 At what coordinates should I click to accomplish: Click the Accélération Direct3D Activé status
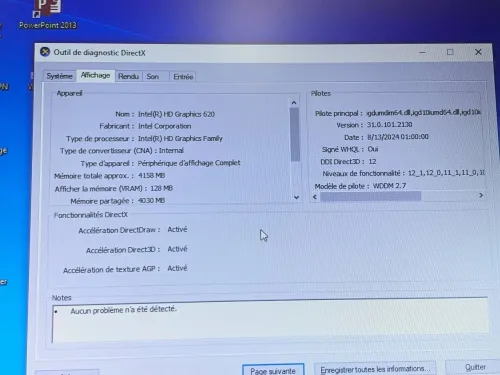[x=177, y=249]
